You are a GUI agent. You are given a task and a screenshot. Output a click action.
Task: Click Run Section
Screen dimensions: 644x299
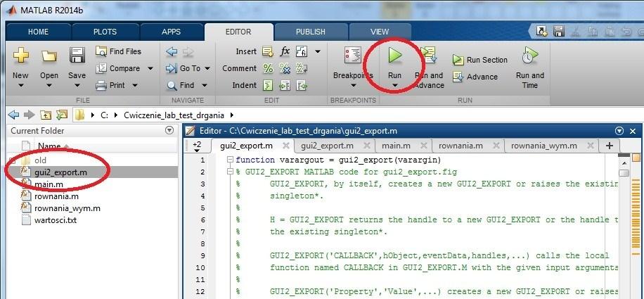[480, 60]
